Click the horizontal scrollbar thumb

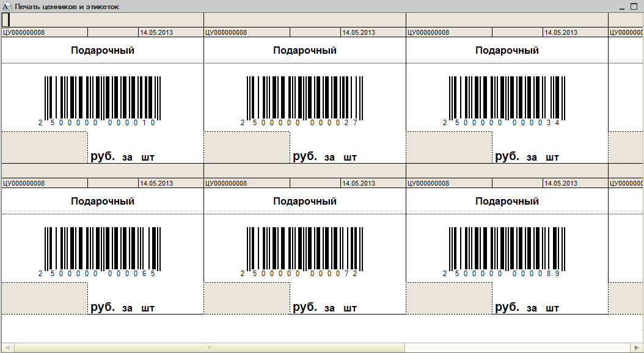[210, 348]
